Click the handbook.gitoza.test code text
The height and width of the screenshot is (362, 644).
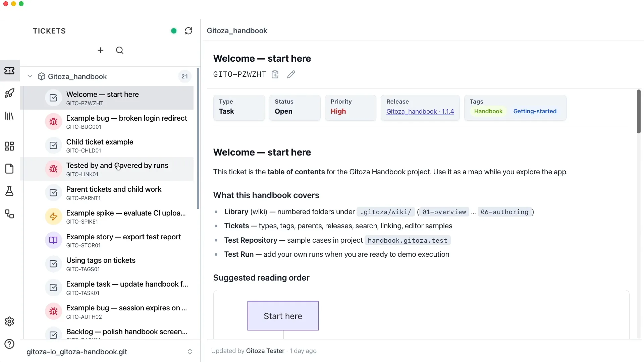tap(407, 240)
